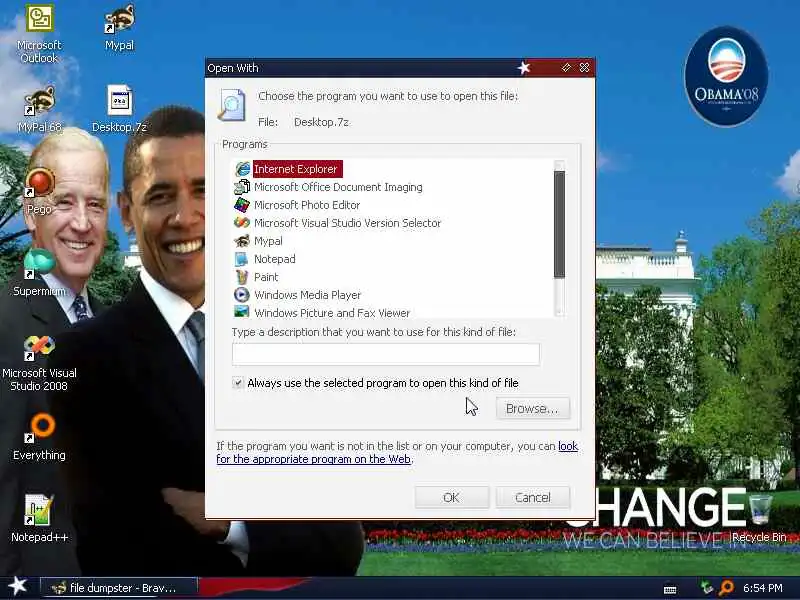Open Microsoft Outlook desktop shortcut
This screenshot has height=600, width=800.
pos(39,34)
